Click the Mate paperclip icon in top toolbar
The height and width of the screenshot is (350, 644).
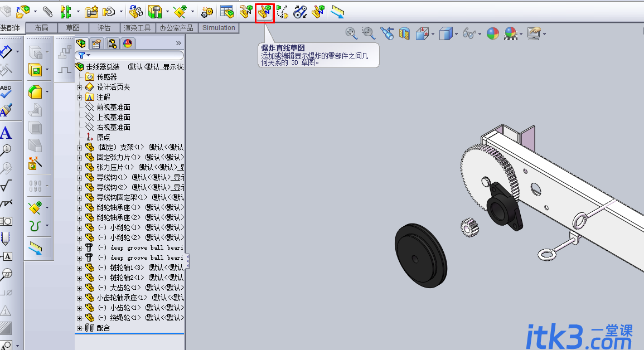click(47, 12)
